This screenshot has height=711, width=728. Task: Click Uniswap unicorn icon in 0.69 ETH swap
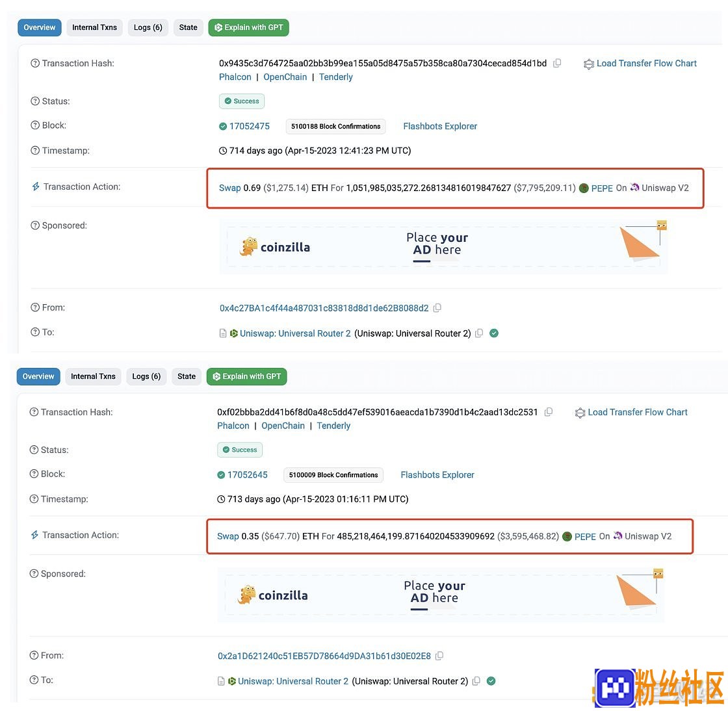point(634,187)
